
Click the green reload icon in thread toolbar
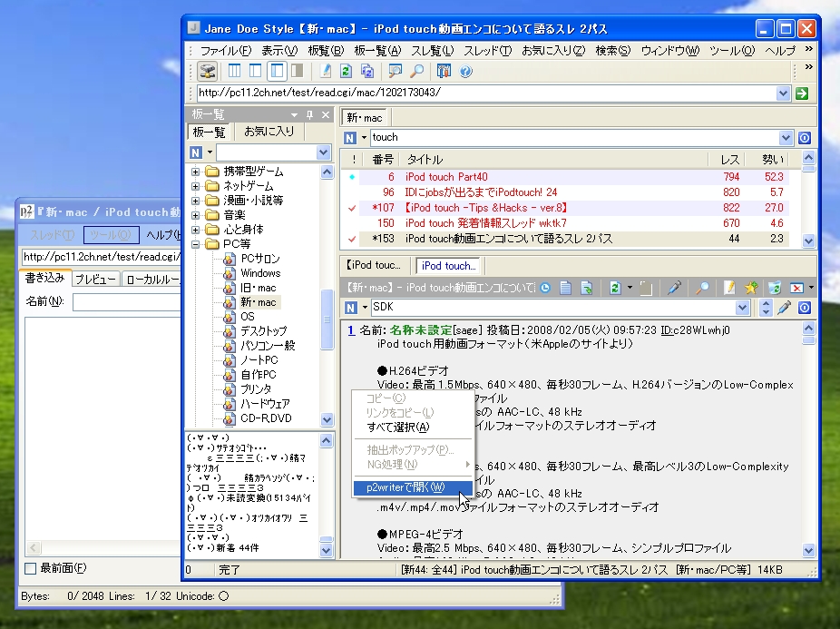[x=615, y=288]
